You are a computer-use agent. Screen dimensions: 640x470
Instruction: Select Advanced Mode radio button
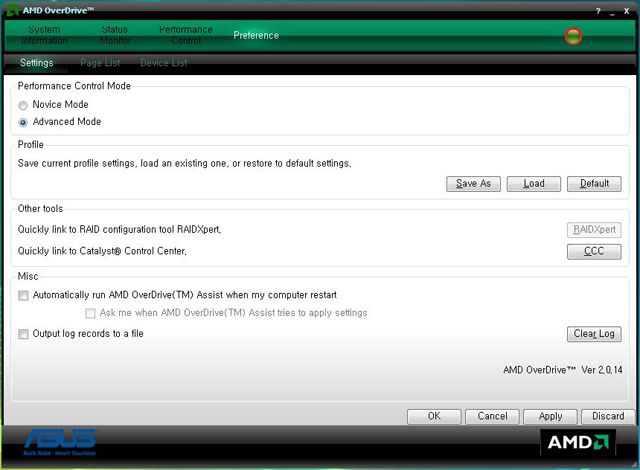point(23,122)
